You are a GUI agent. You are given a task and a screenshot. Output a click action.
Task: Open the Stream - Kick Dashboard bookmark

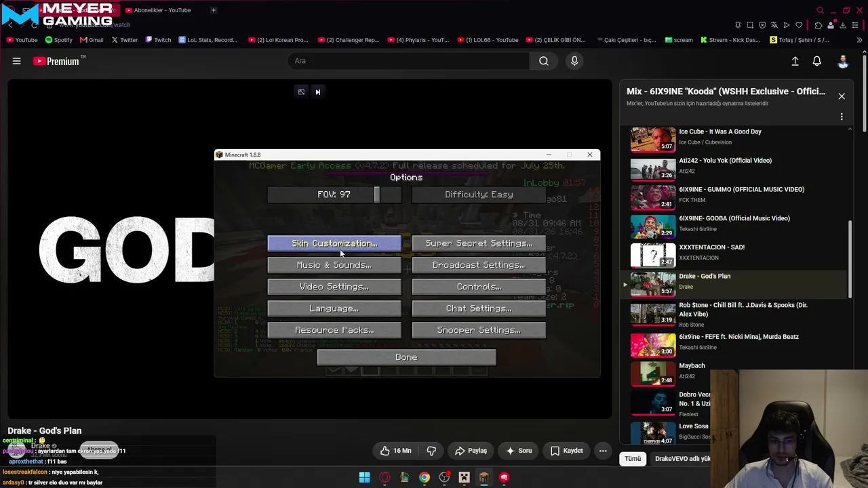coord(730,40)
